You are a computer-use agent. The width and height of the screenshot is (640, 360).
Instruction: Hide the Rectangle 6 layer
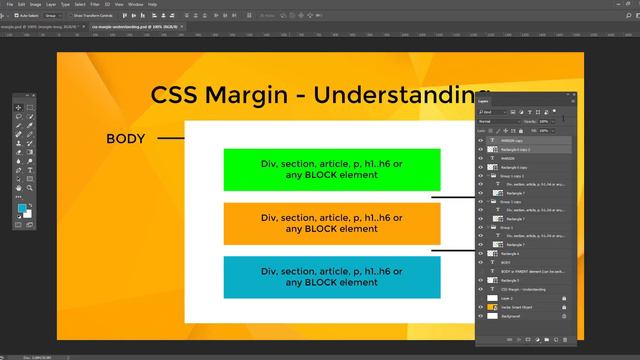480,253
